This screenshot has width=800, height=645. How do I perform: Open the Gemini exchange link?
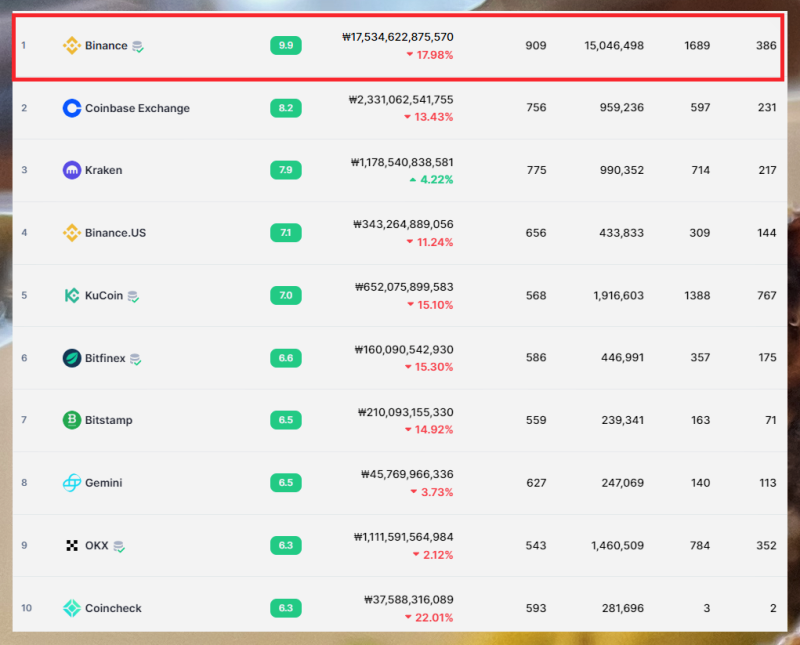(x=104, y=483)
